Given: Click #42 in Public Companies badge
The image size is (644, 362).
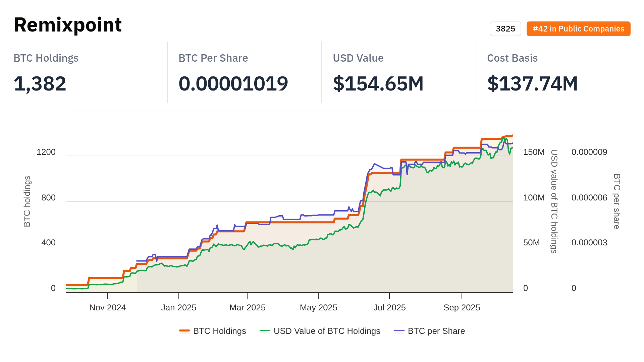Looking at the screenshot, I should pos(578,29).
